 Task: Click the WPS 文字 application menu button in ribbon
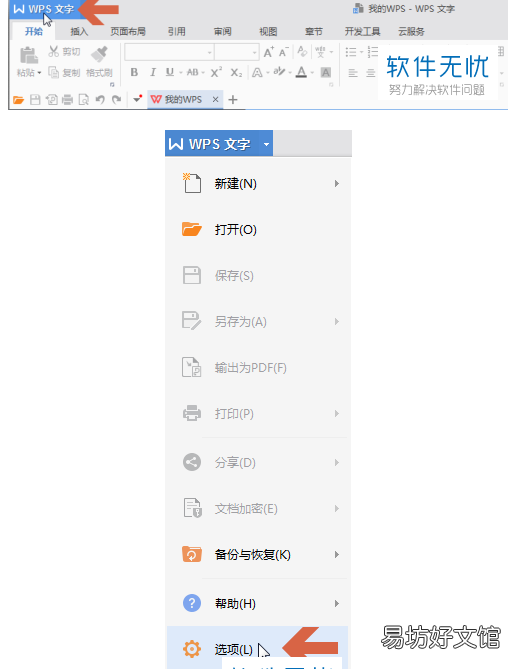(x=43, y=9)
